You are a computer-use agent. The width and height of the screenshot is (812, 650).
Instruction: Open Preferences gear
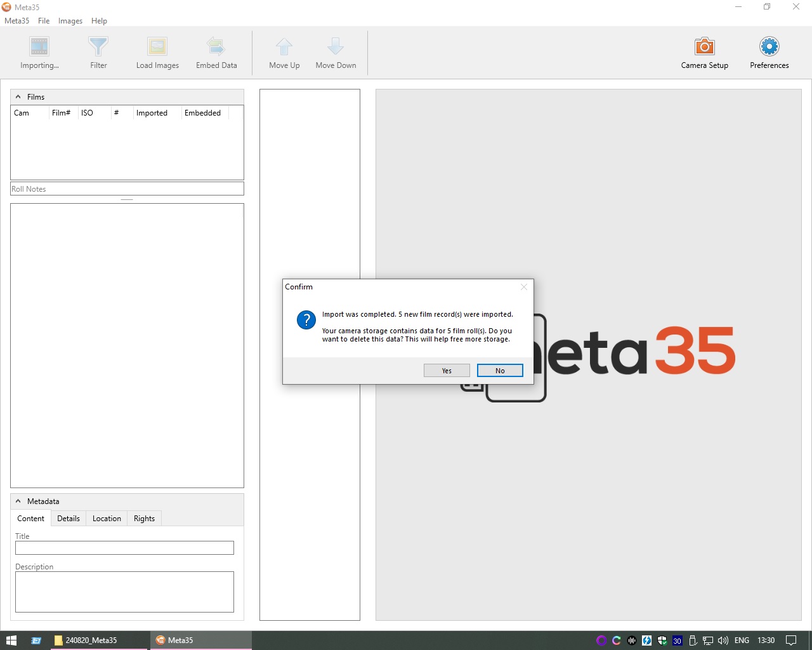(769, 47)
